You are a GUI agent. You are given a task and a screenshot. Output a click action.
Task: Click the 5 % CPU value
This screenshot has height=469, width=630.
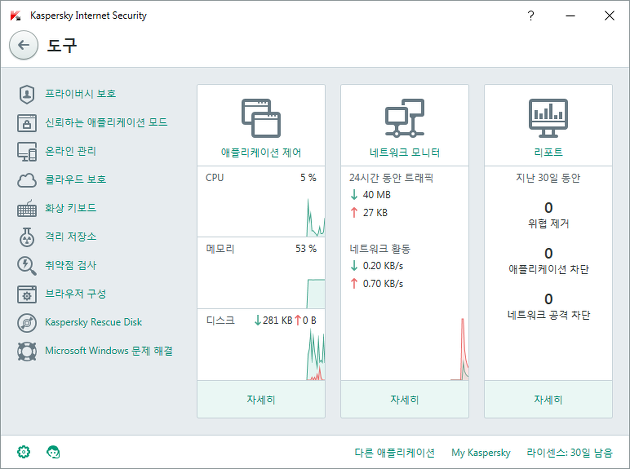click(x=308, y=178)
